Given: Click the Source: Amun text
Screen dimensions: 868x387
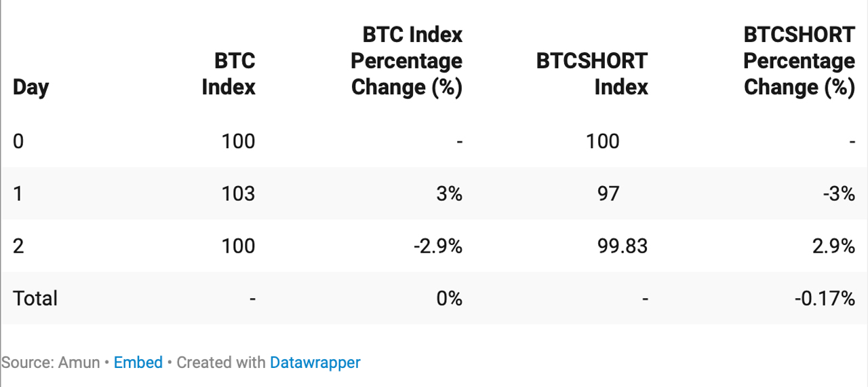Looking at the screenshot, I should tap(50, 363).
